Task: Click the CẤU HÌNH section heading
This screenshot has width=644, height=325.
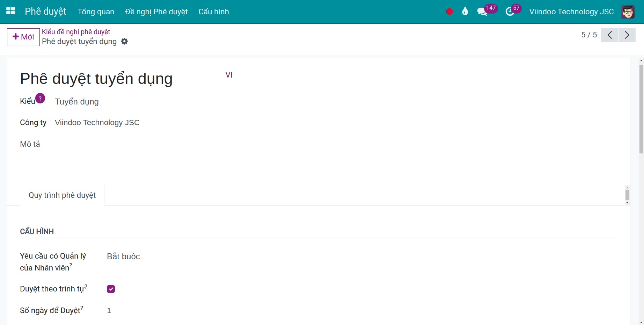Action: coord(37,232)
